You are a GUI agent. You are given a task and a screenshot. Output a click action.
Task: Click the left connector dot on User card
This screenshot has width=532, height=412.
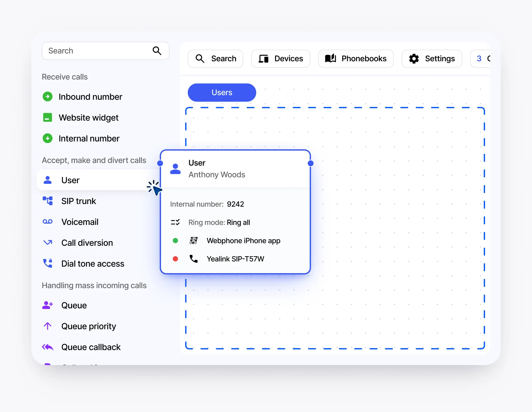160,163
